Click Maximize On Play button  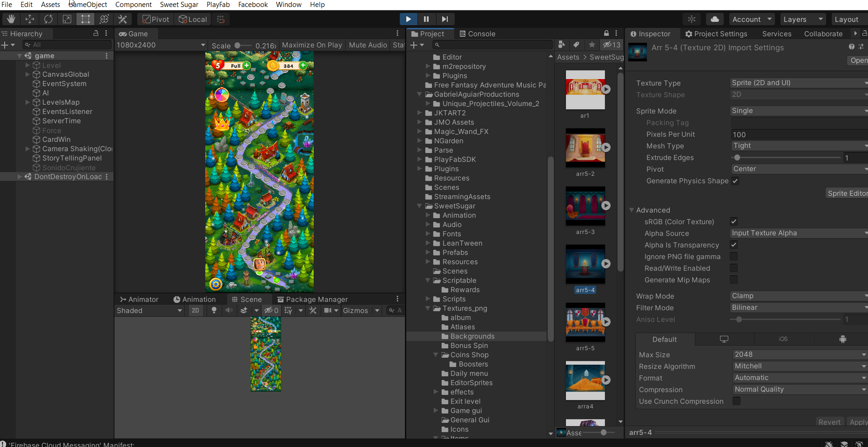click(312, 45)
